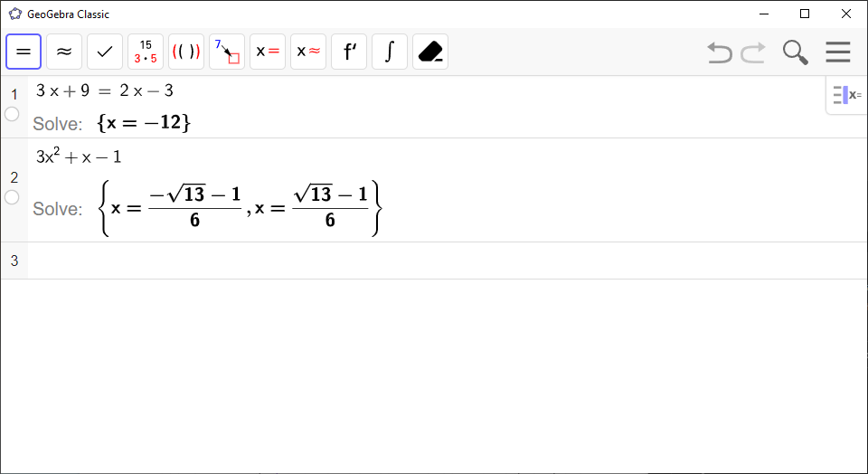The height and width of the screenshot is (474, 868).
Task: Select the Solve (x=) tool
Action: tap(268, 52)
